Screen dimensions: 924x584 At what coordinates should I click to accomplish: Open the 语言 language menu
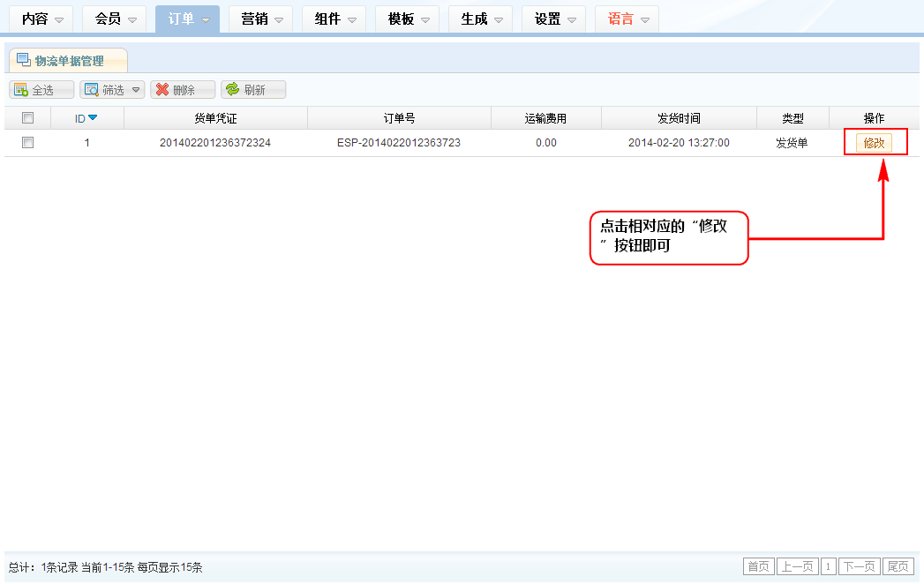click(627, 19)
